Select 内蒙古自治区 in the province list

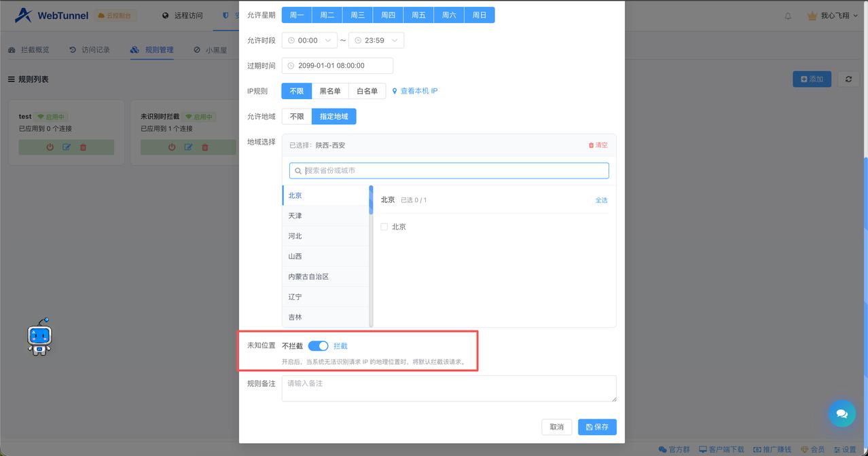325,277
